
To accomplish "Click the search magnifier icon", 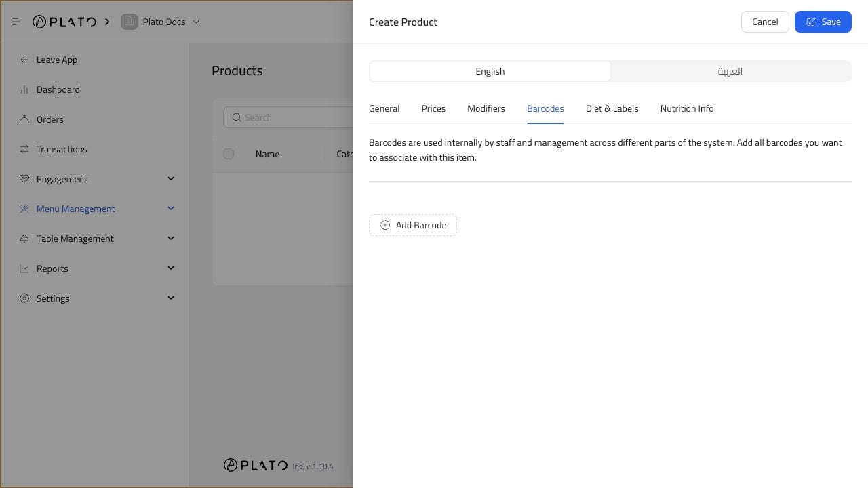I will click(237, 117).
